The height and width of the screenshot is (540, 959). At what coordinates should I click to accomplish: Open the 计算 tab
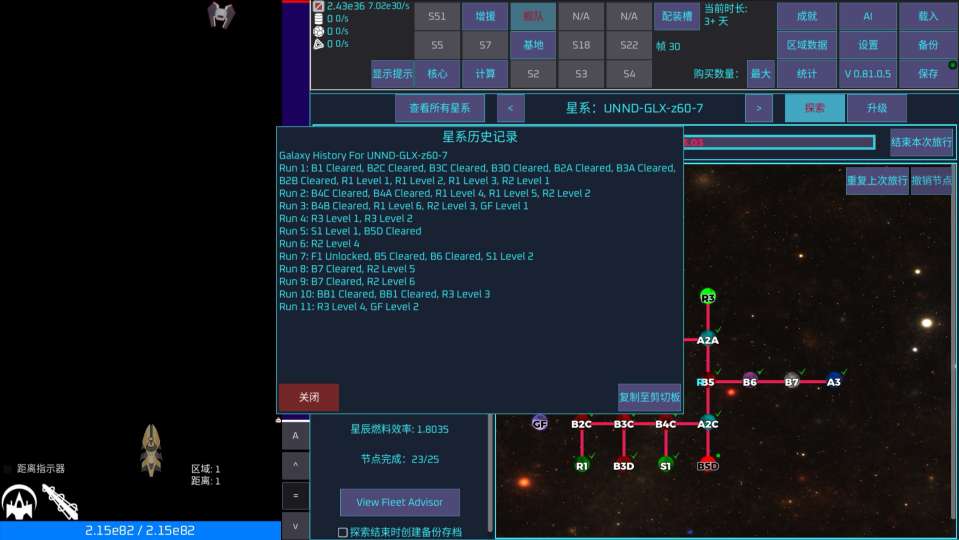(x=485, y=74)
